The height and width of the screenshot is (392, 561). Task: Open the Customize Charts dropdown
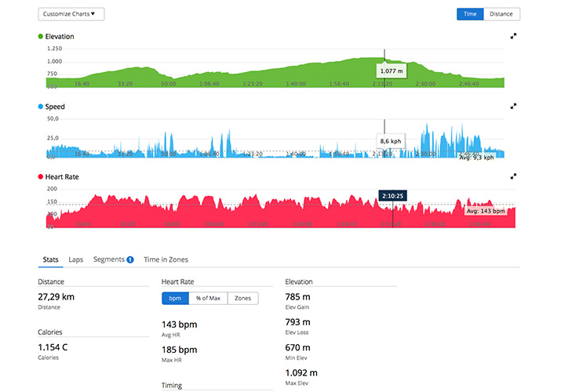71,14
